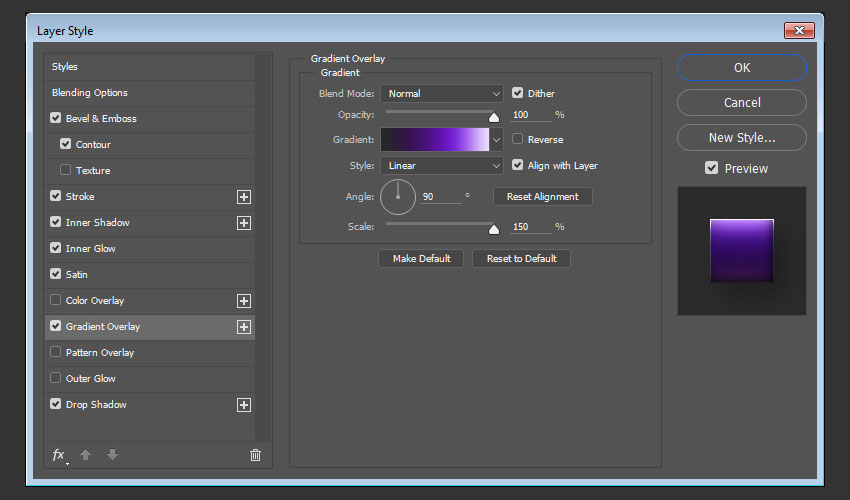Uncheck the Dither option
Image resolution: width=850 pixels, height=500 pixels.
tap(518, 93)
